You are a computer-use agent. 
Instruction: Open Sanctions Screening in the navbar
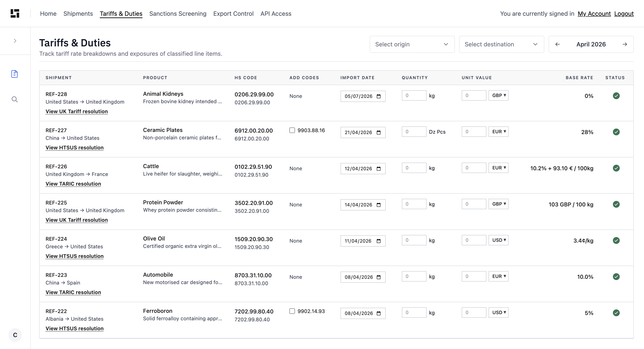pyautogui.click(x=178, y=13)
